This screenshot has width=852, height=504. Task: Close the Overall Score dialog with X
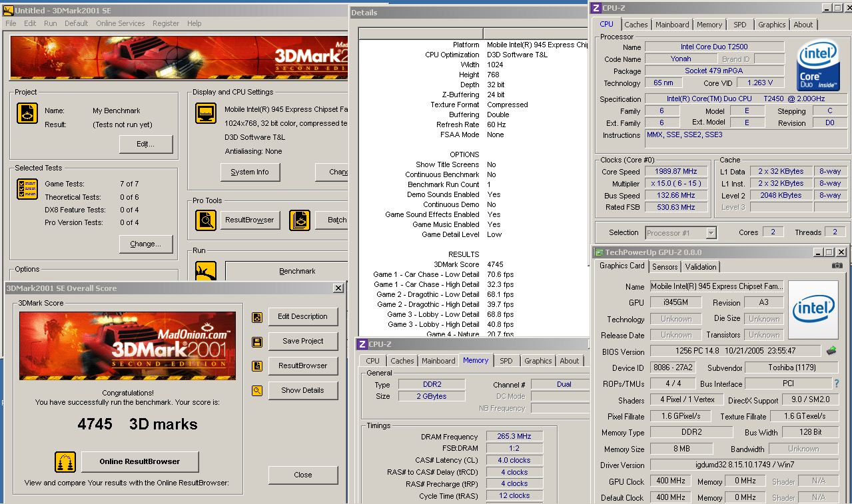point(338,288)
